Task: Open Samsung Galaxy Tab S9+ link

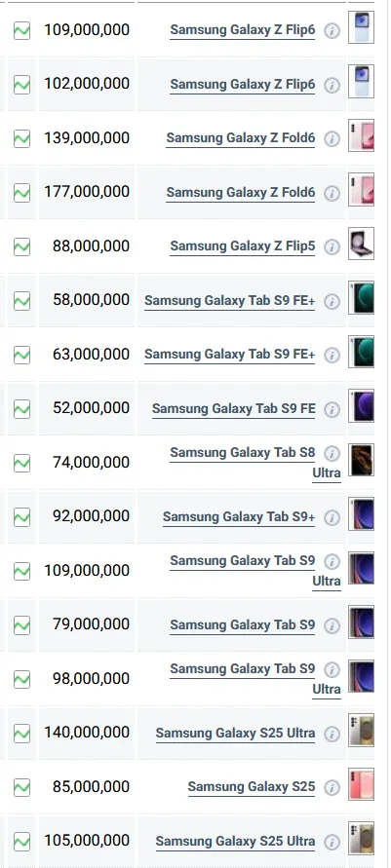Action: tap(239, 517)
